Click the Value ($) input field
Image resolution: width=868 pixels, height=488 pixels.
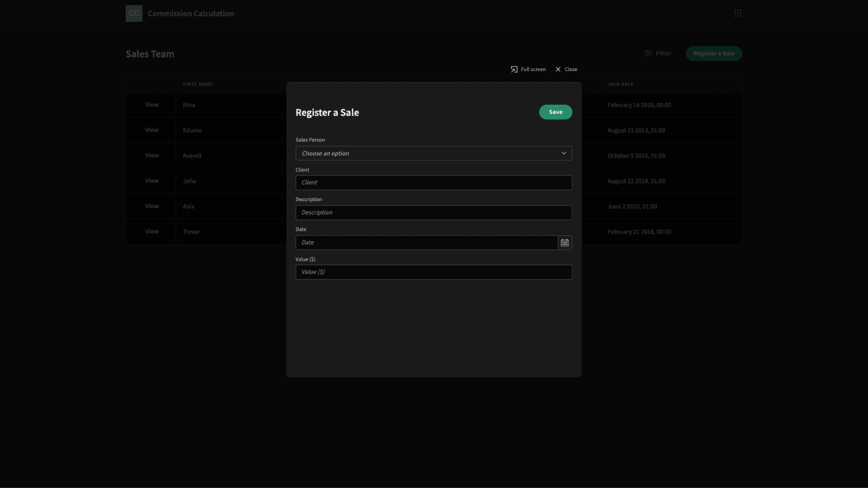434,272
